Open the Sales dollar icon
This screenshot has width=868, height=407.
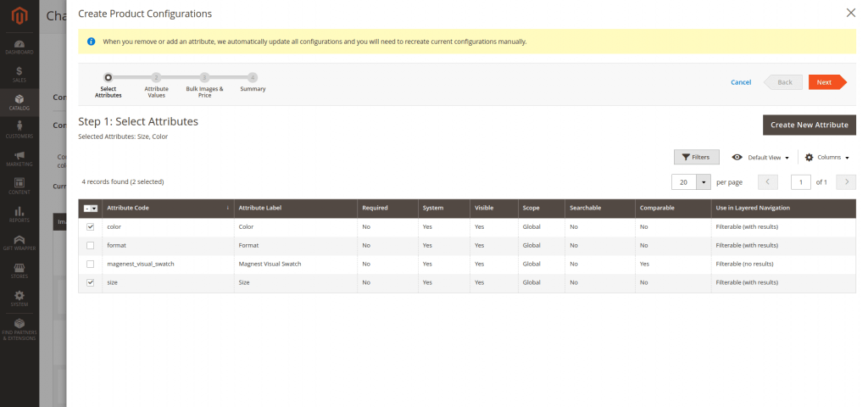pyautogui.click(x=19, y=74)
